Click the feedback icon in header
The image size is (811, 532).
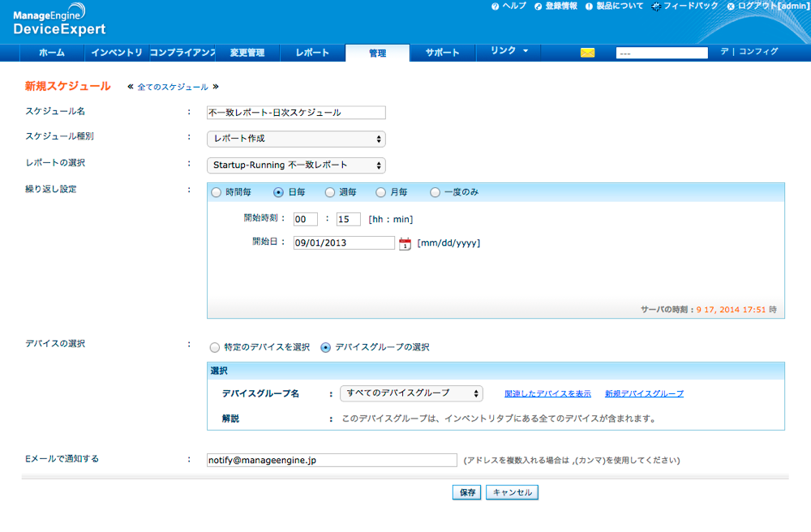click(655, 6)
